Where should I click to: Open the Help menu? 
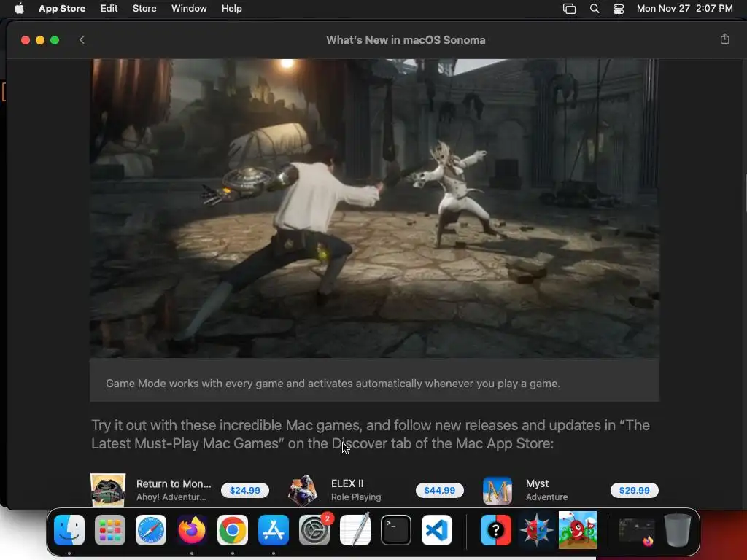click(231, 8)
